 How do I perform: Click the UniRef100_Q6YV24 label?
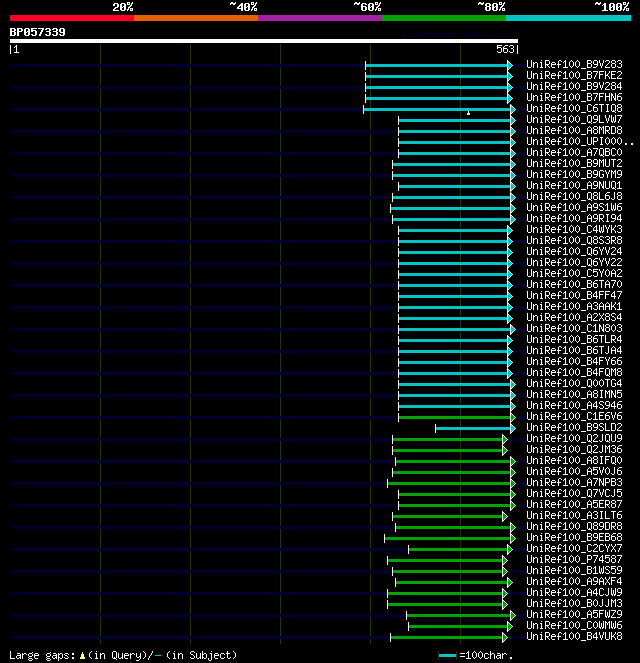tap(574, 251)
